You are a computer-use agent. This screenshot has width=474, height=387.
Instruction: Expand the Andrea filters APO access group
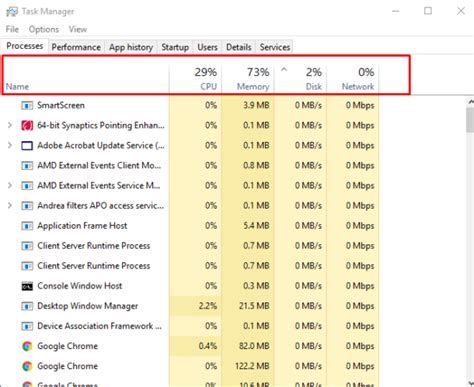(10, 205)
